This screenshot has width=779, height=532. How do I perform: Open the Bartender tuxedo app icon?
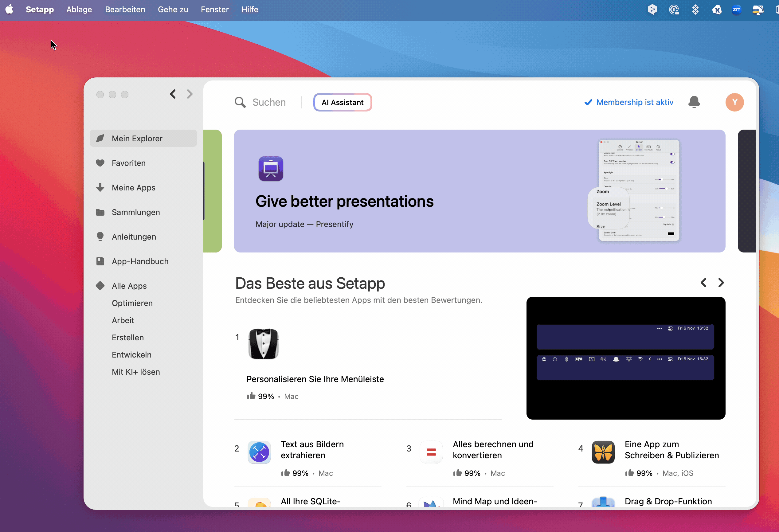coord(264,344)
